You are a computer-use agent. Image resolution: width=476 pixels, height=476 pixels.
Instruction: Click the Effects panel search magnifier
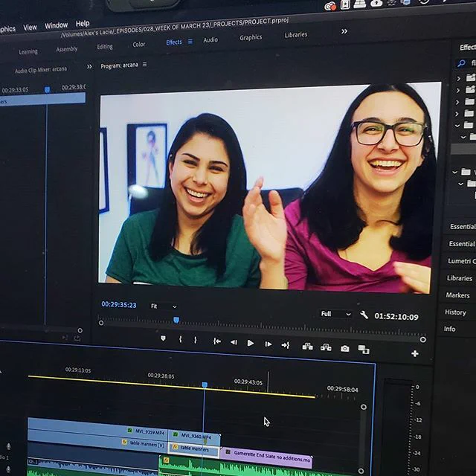click(461, 63)
